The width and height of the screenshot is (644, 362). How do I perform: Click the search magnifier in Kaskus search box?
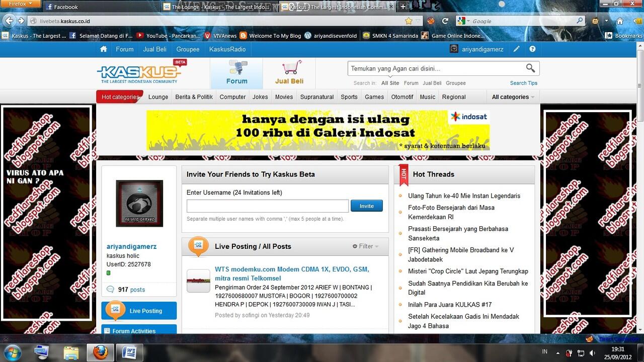pos(530,68)
